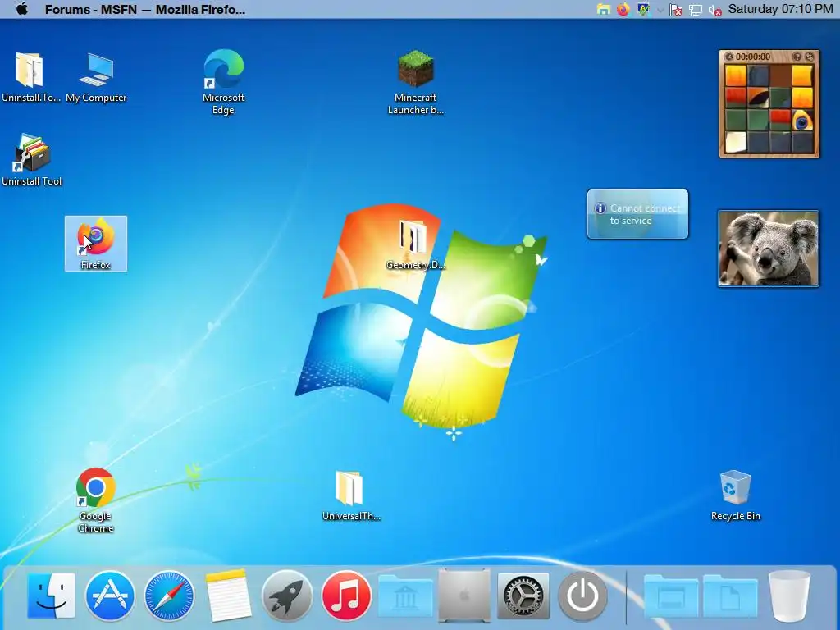Click the Mac Pro computer dock icon
Screen dimensions: 840x630
[x=464, y=596]
